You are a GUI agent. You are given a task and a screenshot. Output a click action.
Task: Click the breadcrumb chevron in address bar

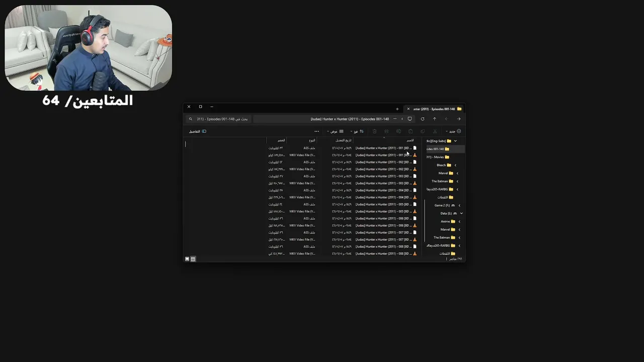point(402,119)
